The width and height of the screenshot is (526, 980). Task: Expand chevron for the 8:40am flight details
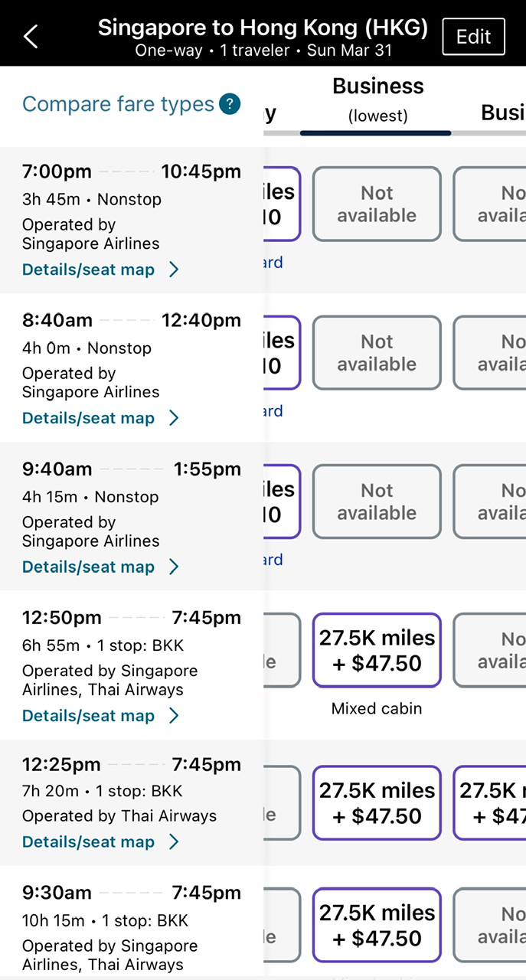click(174, 418)
